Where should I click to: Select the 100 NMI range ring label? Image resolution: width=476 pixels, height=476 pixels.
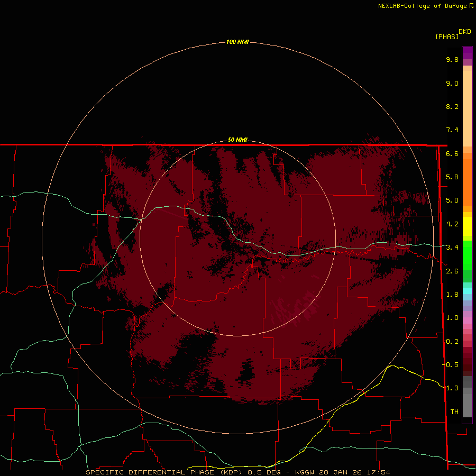pos(237,42)
